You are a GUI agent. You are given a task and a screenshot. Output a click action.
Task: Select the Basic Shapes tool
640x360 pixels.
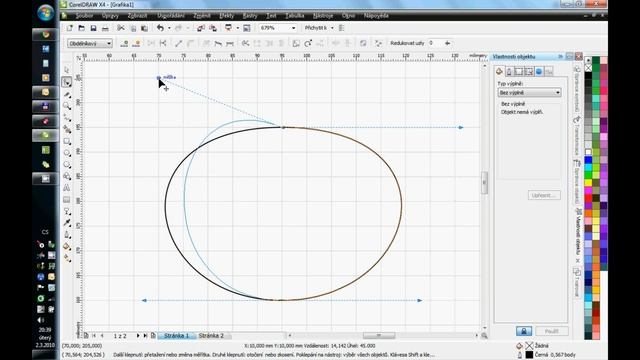(x=67, y=176)
